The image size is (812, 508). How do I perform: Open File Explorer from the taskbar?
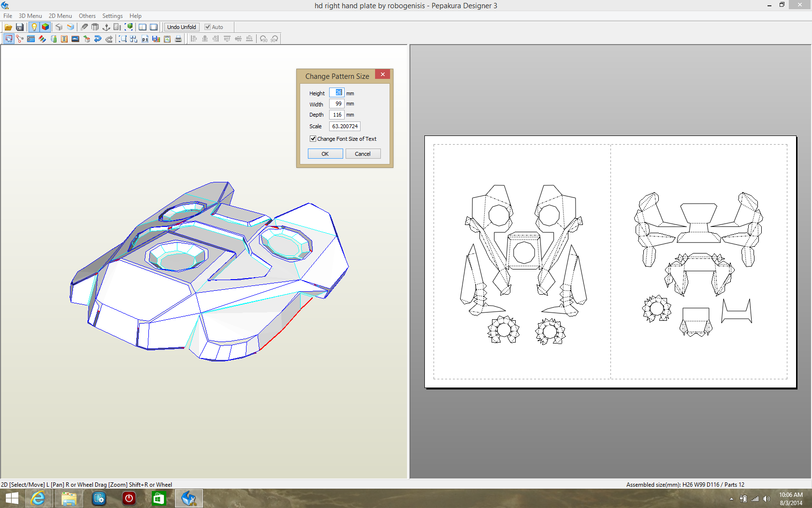pos(69,498)
